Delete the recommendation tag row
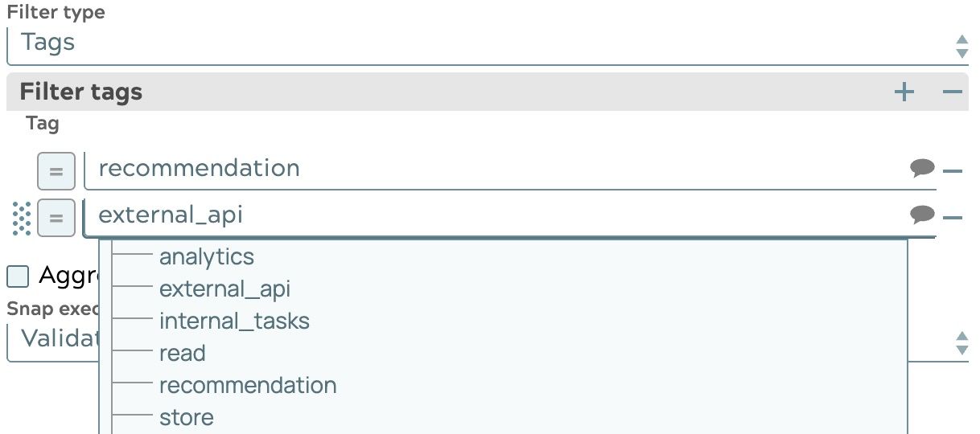Screen dimensions: 980x434 point(953,171)
